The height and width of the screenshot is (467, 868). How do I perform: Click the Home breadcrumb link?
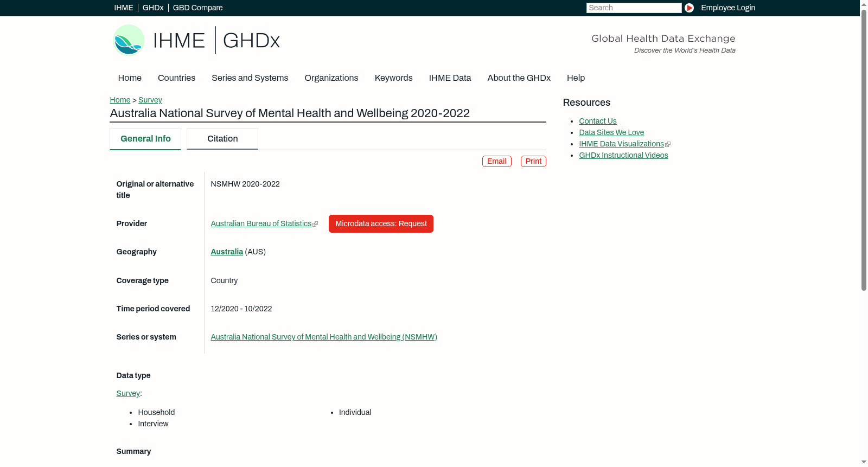point(120,100)
